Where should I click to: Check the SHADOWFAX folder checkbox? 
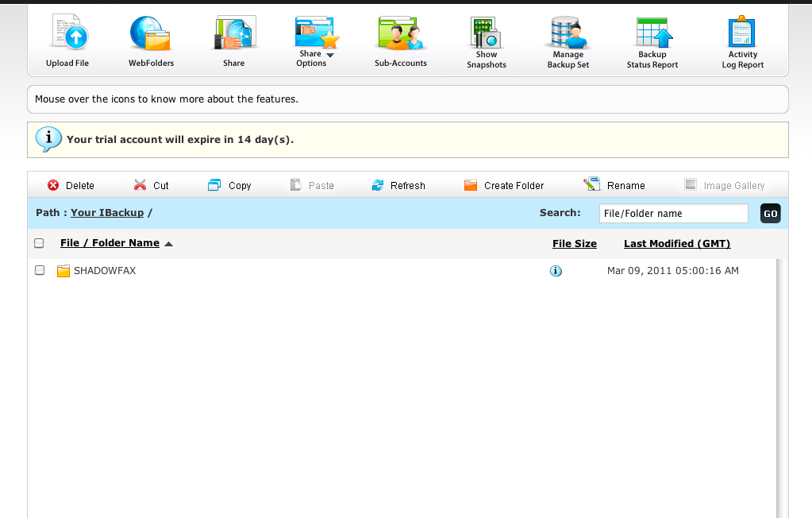click(x=40, y=270)
